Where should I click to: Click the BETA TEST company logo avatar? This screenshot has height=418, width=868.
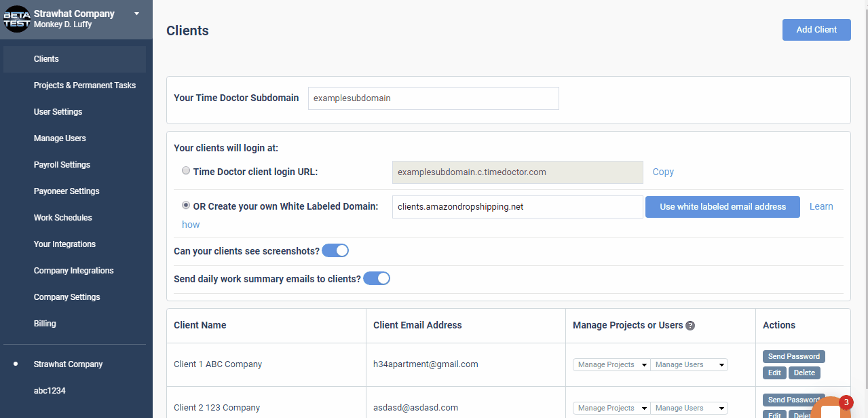16,18
